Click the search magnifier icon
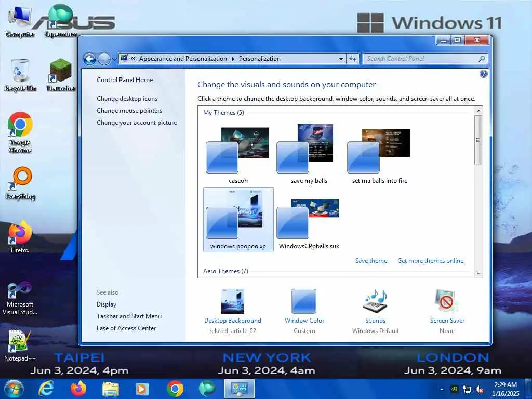 click(482, 59)
